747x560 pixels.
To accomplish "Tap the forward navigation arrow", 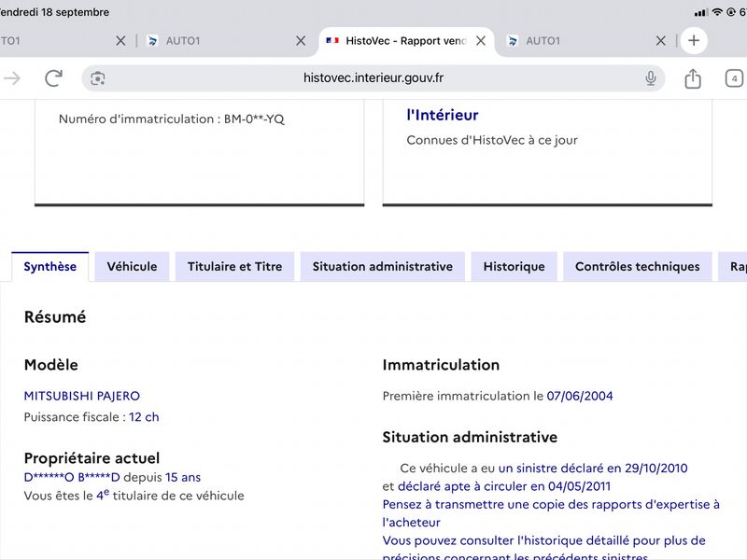I will 12,78.
